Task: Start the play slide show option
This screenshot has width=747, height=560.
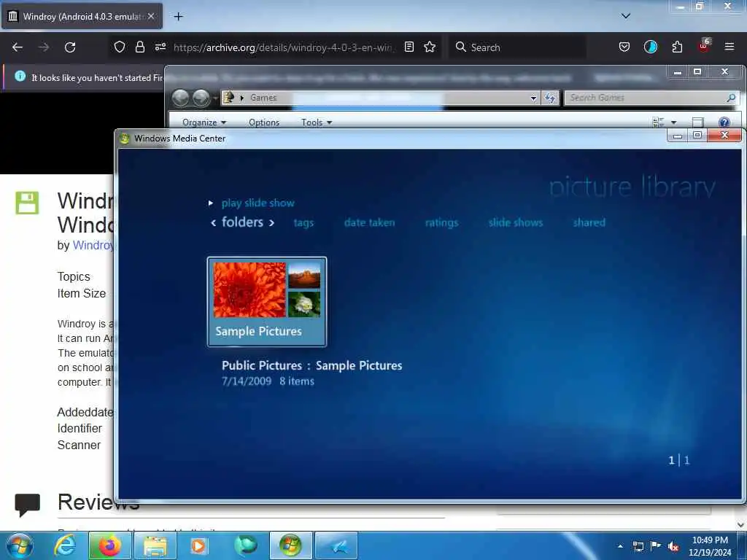Action: coord(258,203)
